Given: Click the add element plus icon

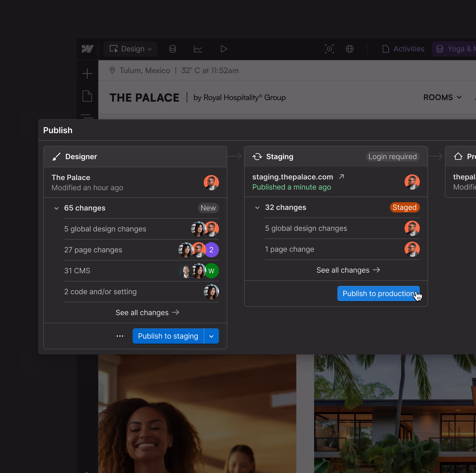Looking at the screenshot, I should click(x=87, y=74).
